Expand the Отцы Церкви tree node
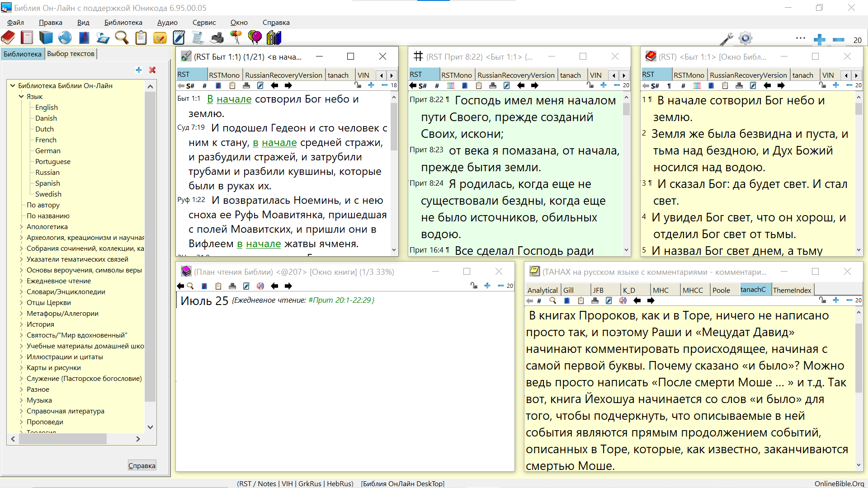 click(x=21, y=302)
